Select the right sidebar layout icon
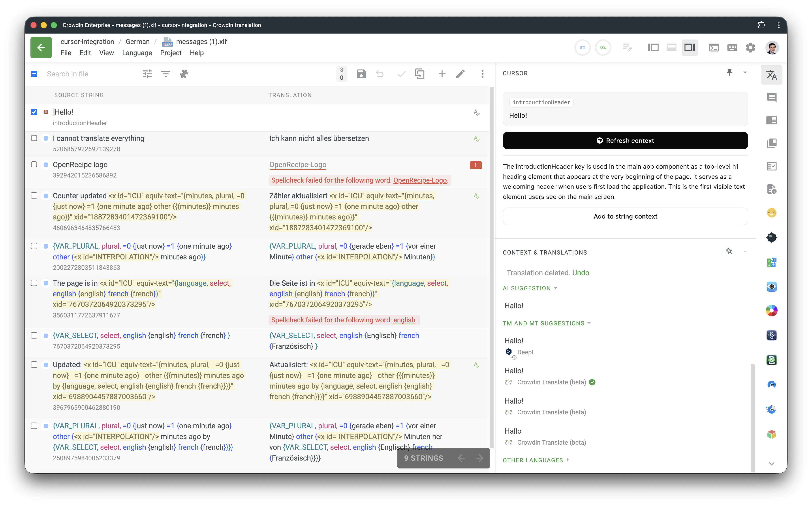The height and width of the screenshot is (506, 812). pyautogui.click(x=689, y=47)
